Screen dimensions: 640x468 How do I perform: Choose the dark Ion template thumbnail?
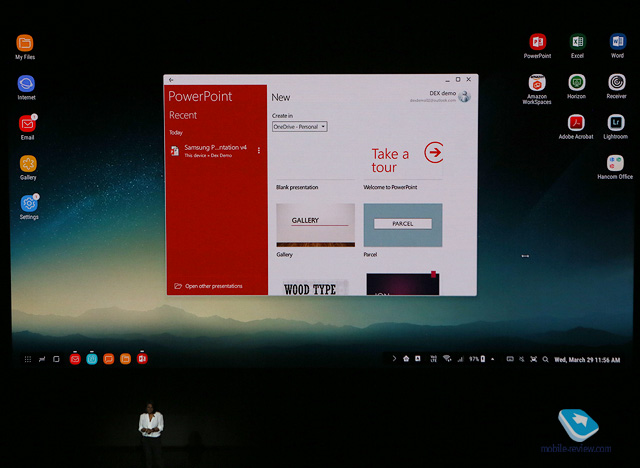[x=403, y=284]
